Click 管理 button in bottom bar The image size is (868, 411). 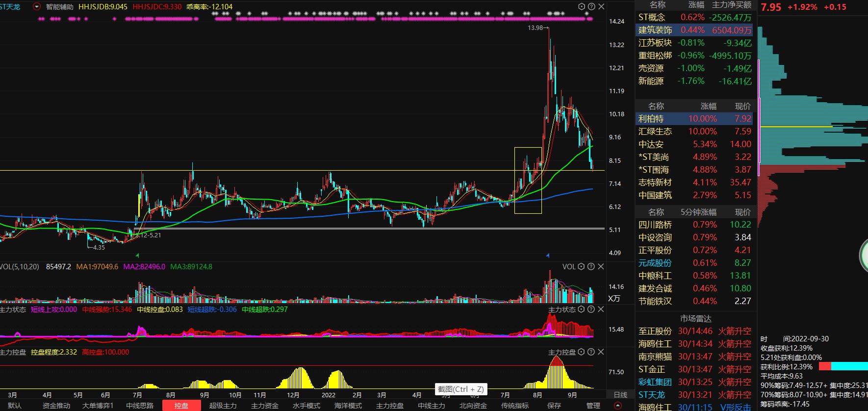click(593, 406)
